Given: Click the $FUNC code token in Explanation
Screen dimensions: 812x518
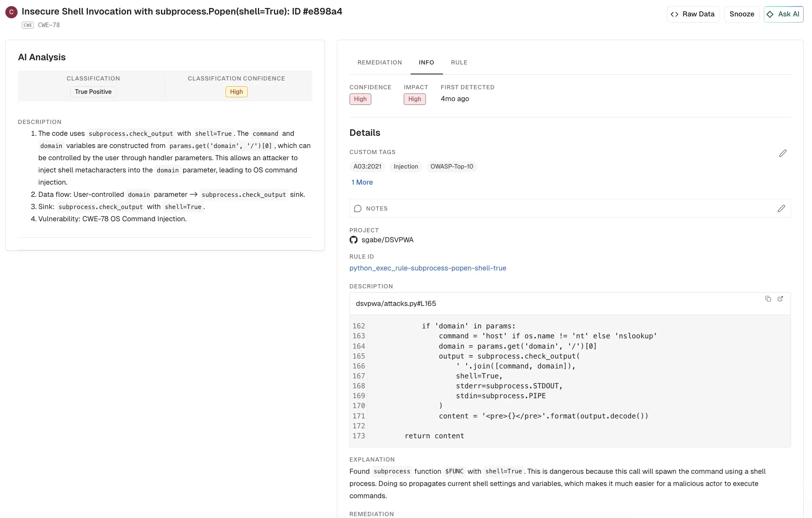Looking at the screenshot, I should pos(454,471).
